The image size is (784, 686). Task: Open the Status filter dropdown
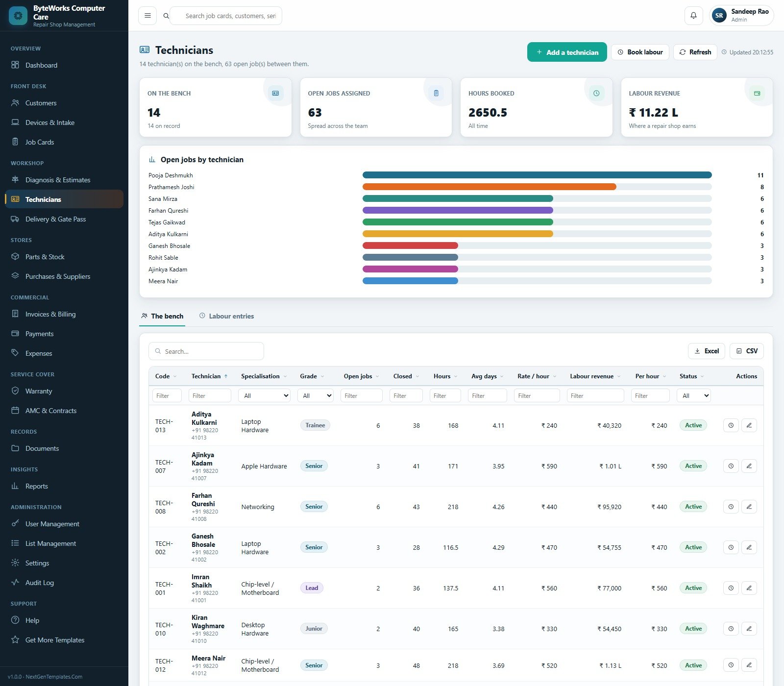pyautogui.click(x=693, y=395)
